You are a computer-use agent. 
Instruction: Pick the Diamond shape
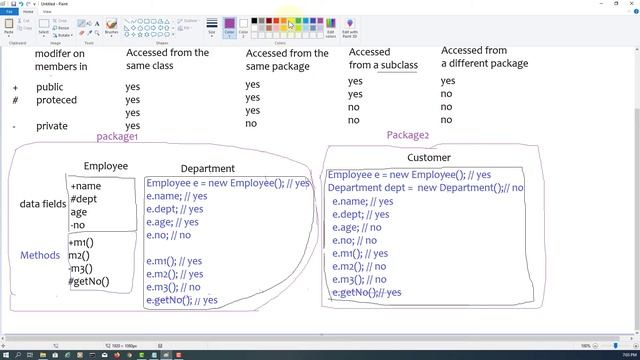(133, 28)
